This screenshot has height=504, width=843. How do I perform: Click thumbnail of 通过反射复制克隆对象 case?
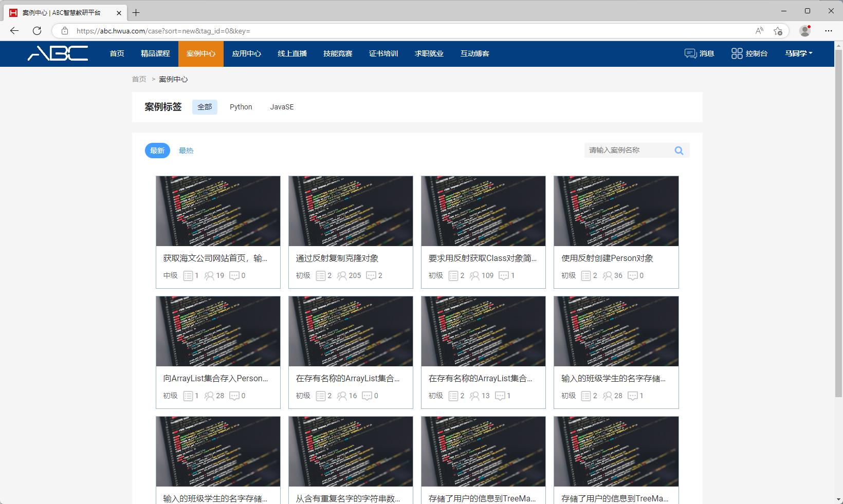pos(351,211)
